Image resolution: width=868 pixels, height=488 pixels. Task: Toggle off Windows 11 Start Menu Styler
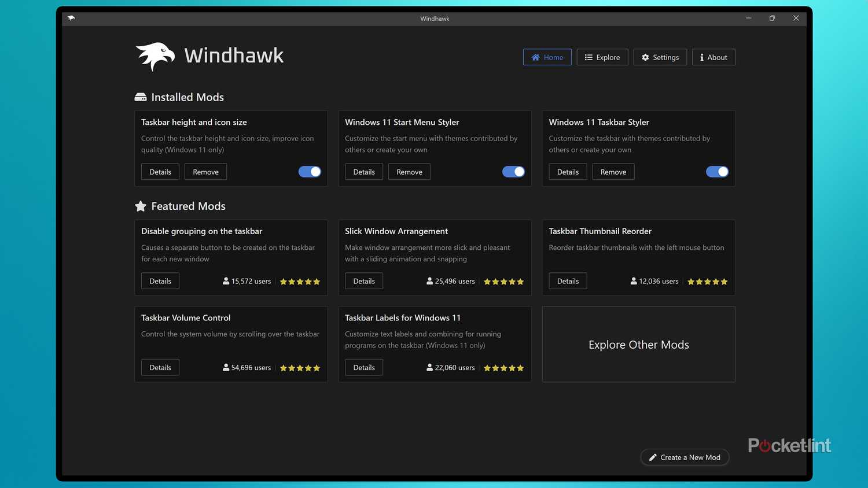point(513,172)
